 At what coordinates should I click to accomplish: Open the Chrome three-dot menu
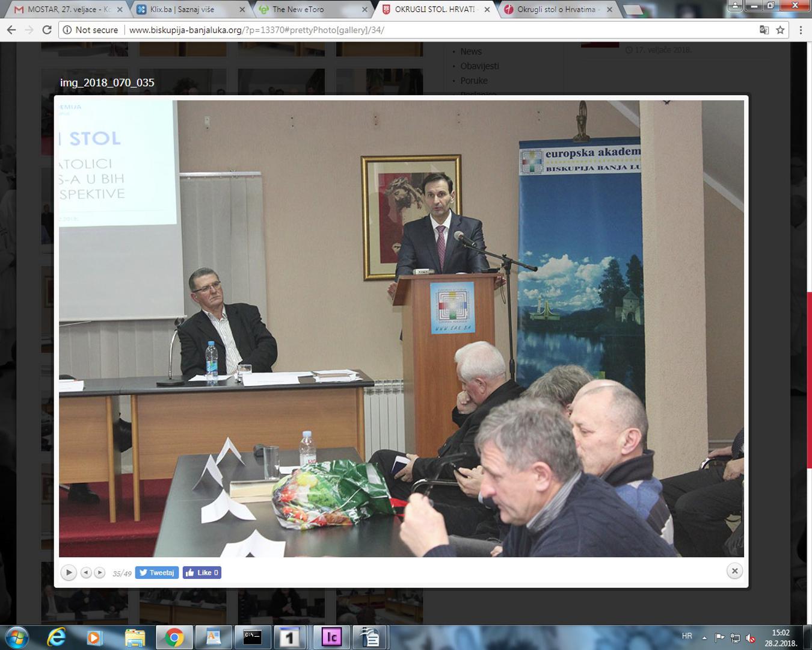tap(801, 30)
